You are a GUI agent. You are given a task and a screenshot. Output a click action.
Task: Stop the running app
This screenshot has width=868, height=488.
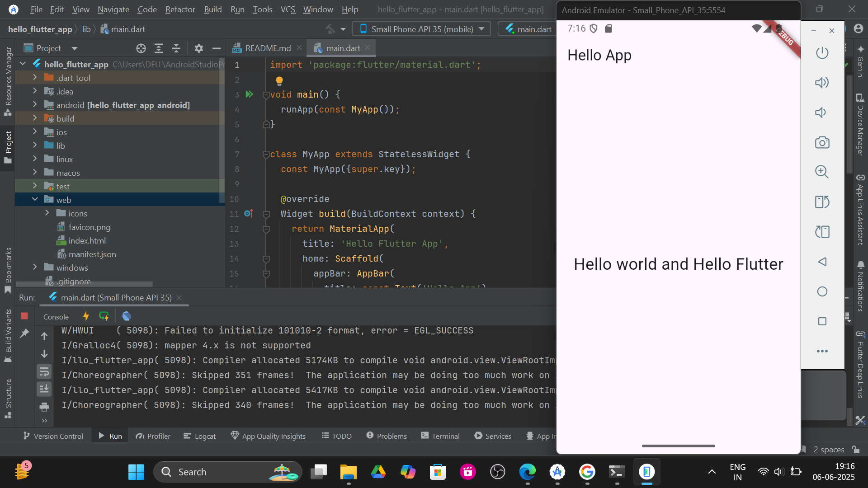point(24,316)
